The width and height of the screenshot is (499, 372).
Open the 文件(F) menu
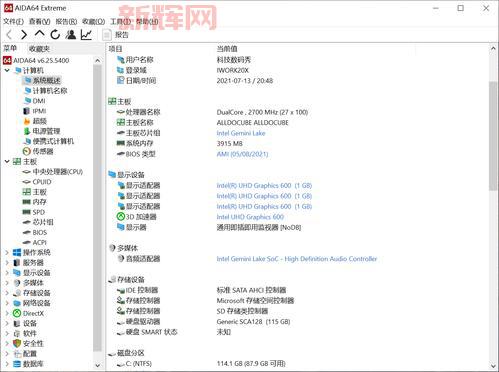(x=13, y=21)
